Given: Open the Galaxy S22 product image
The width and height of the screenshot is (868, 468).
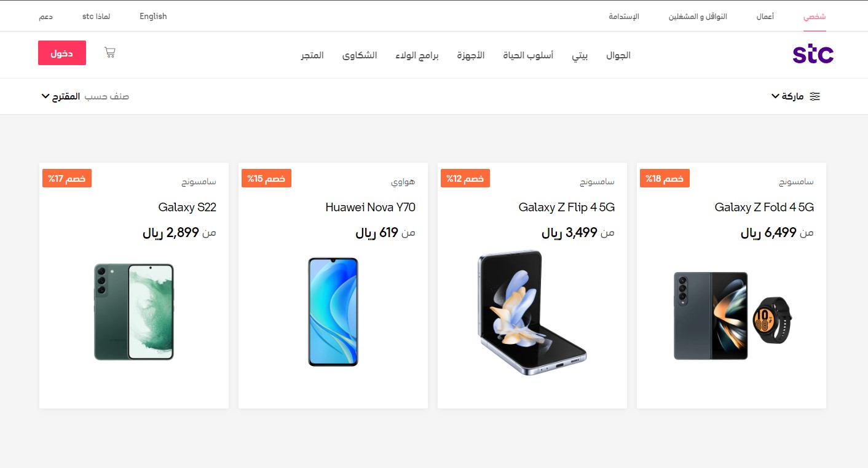Looking at the screenshot, I should (x=134, y=312).
